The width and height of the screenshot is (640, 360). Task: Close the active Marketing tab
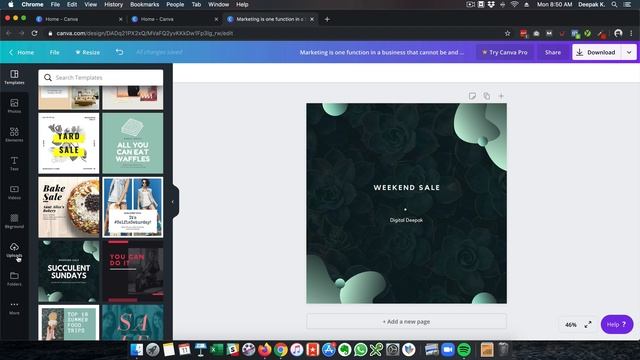pos(312,19)
